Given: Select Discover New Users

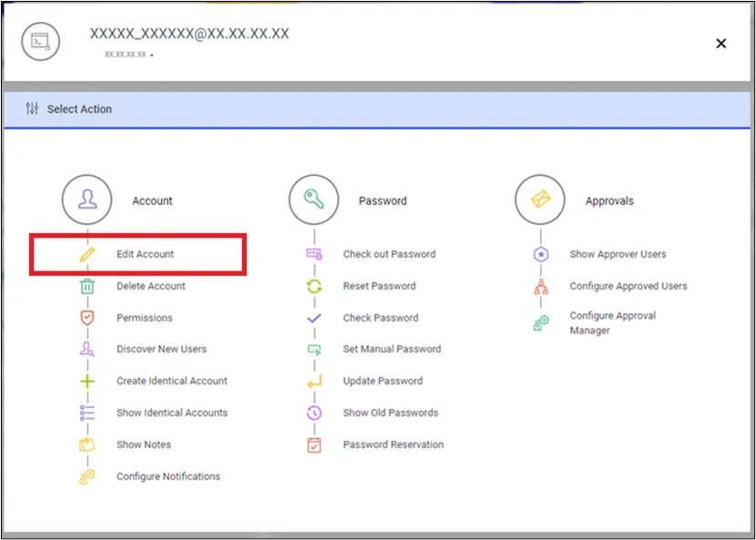Looking at the screenshot, I should point(161,349).
